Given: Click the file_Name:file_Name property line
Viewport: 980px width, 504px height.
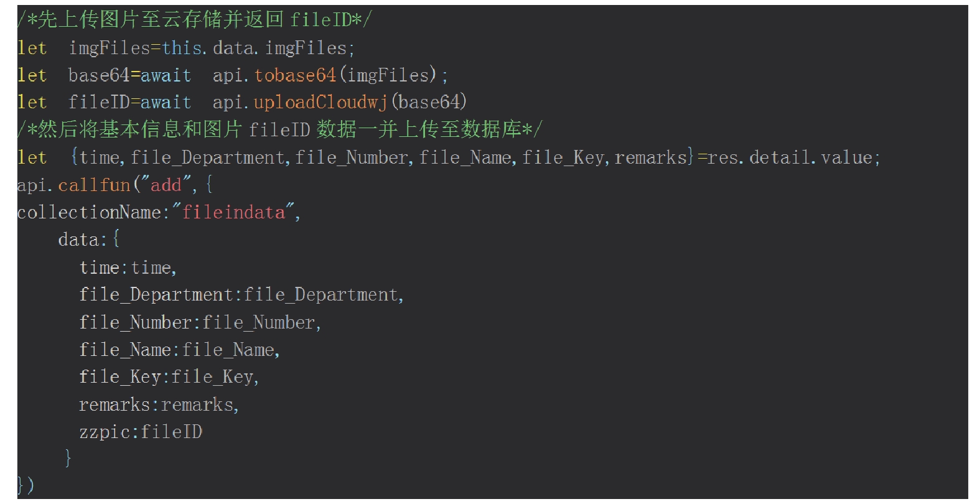Looking at the screenshot, I should 179,350.
